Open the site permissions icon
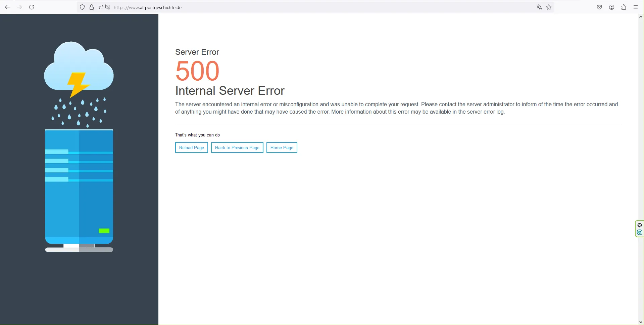This screenshot has width=644, height=325. (101, 7)
